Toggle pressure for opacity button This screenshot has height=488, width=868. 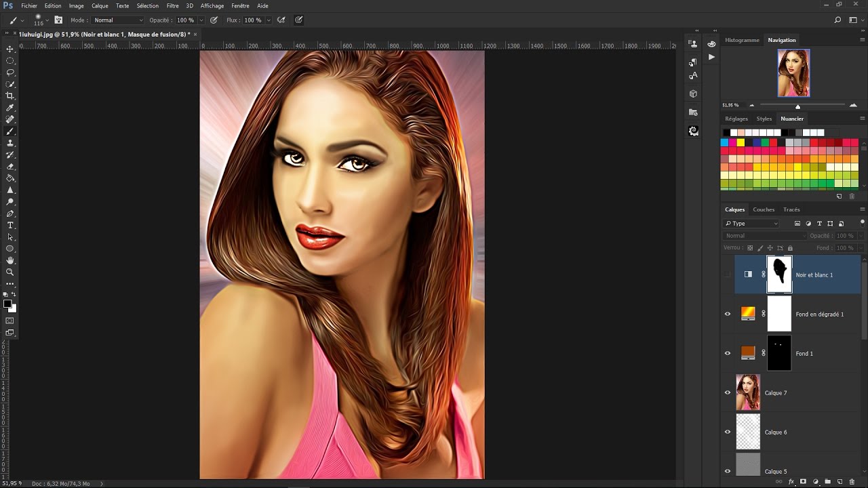pos(214,20)
